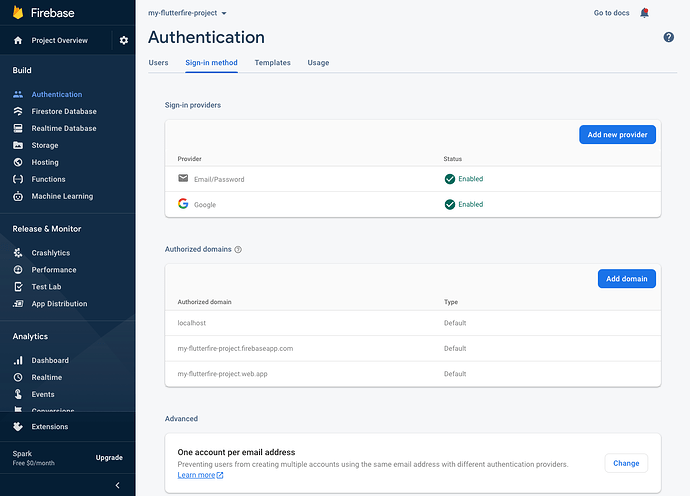
Task: Collapse the sidebar with chevron
Action: pos(118,485)
